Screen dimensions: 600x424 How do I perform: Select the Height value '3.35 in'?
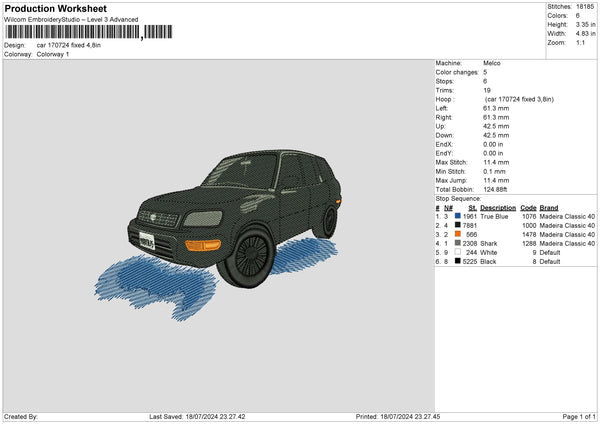[x=585, y=24]
